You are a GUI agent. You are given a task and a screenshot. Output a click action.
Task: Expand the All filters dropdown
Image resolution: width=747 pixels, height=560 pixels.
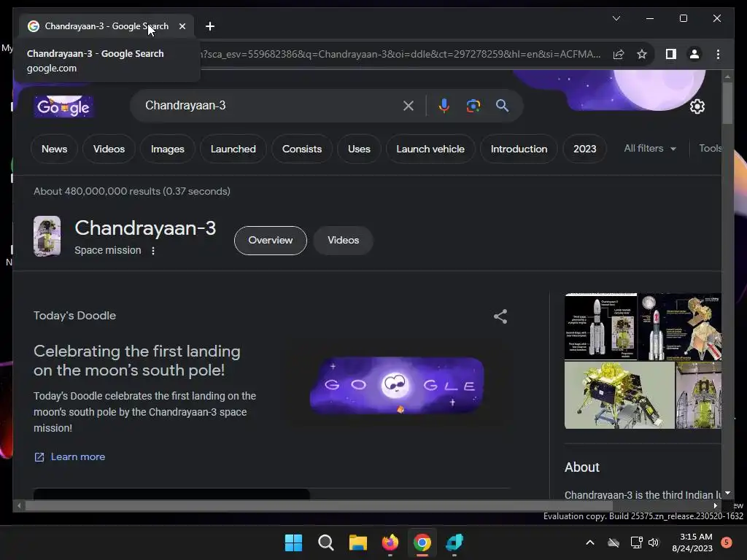coord(650,149)
